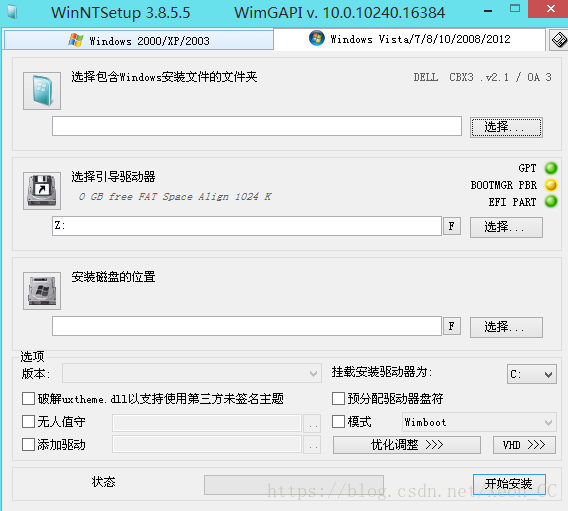
Task: Click the 选择引导驱动器 heading
Action: click(x=113, y=177)
